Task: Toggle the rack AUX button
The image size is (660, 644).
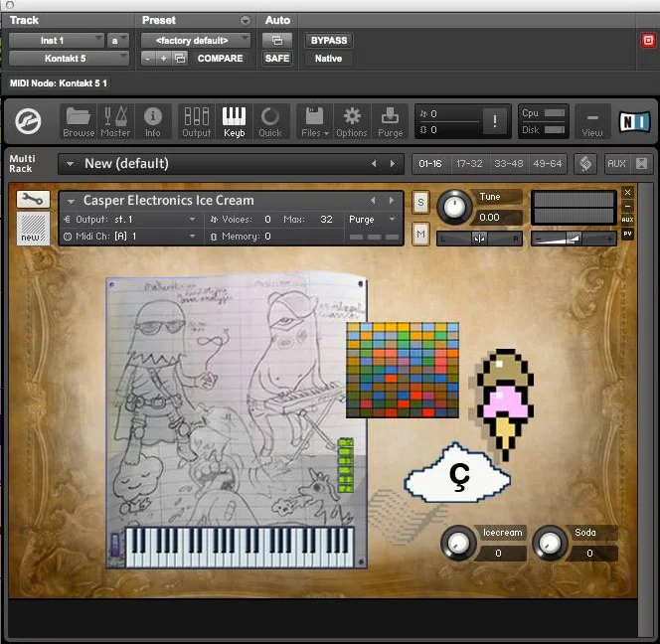Action: pos(616,164)
